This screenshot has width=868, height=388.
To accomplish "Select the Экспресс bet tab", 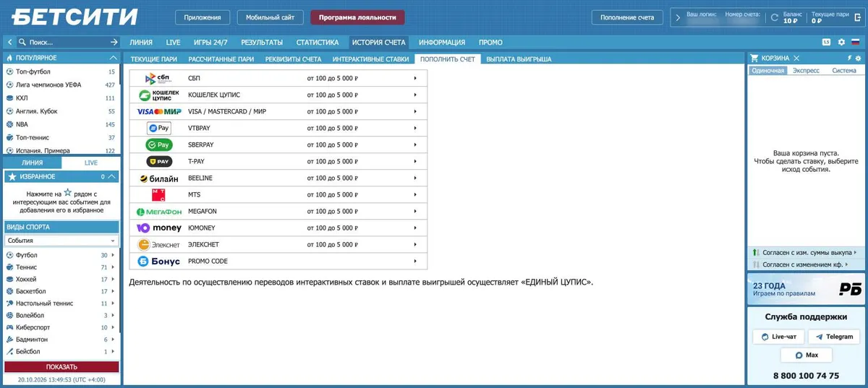I will (x=806, y=71).
